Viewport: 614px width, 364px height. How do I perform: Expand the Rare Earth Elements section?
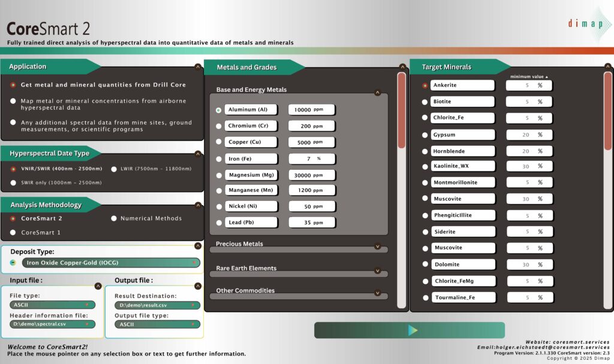[377, 270]
